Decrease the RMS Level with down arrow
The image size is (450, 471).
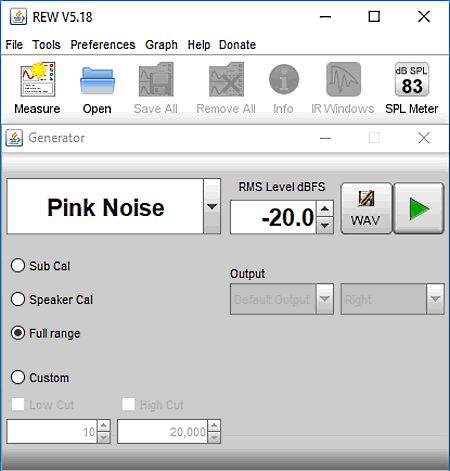pyautogui.click(x=325, y=226)
